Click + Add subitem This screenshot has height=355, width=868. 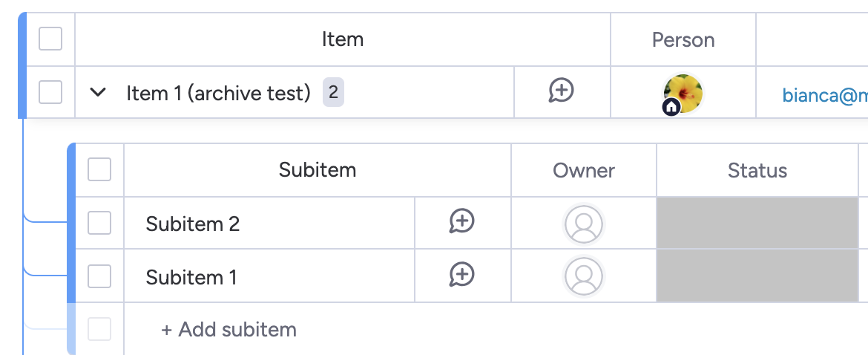coord(228,330)
